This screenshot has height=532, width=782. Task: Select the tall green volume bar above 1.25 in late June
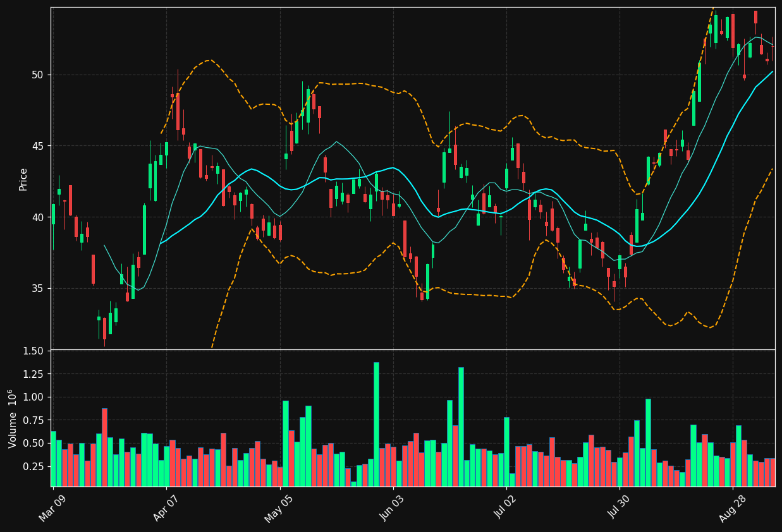click(x=461, y=426)
